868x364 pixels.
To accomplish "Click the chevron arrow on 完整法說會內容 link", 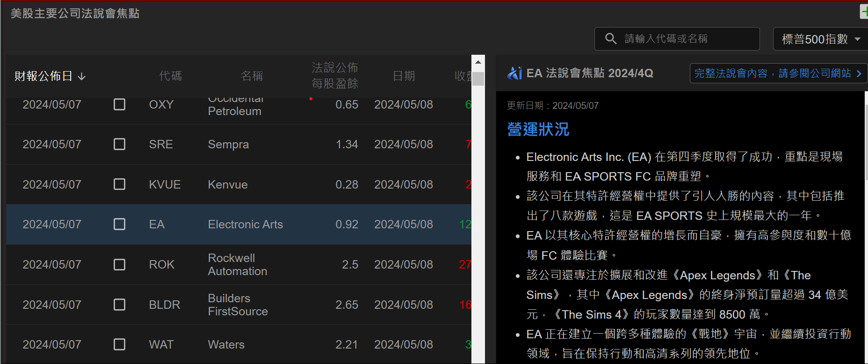I will [859, 73].
